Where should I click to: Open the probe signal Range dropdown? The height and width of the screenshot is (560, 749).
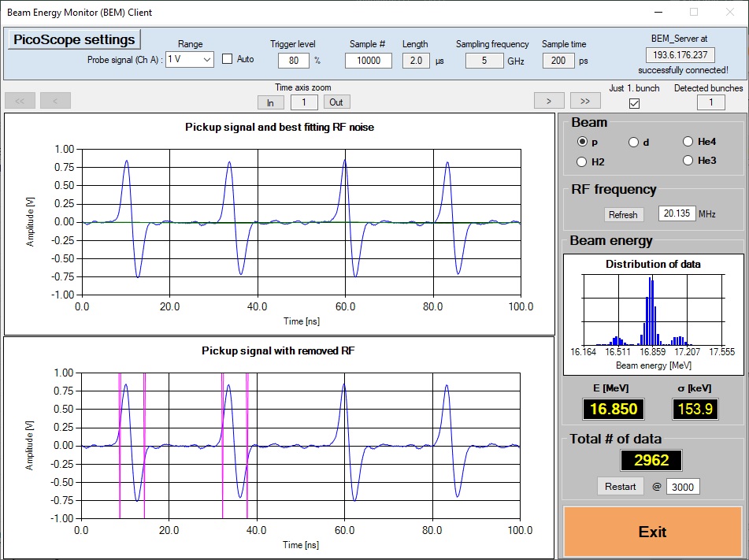190,60
